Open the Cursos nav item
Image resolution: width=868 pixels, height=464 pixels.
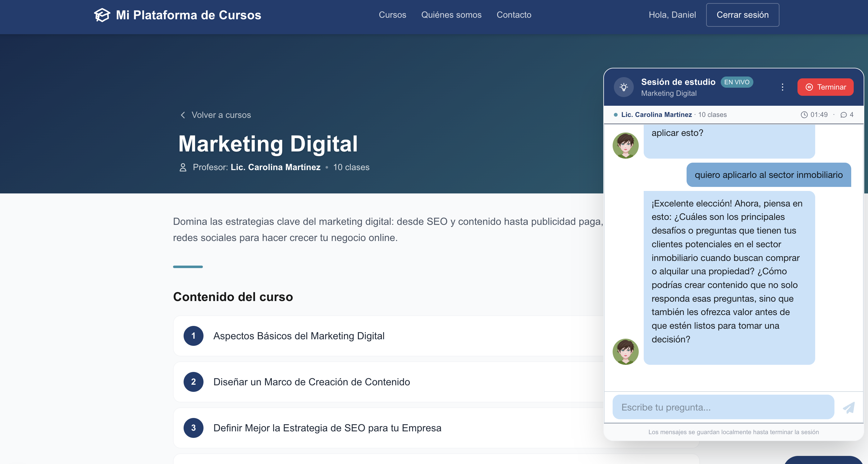(x=392, y=15)
